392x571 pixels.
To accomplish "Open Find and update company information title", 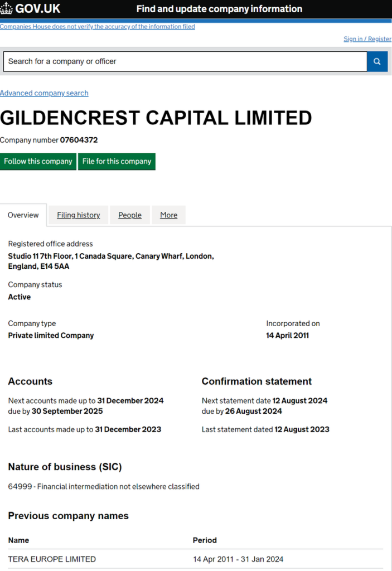I will point(219,9).
